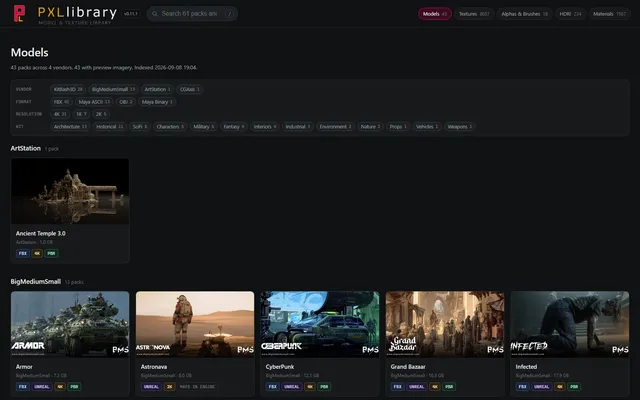The height and width of the screenshot is (400, 640).
Task: Select the Props kit filter
Action: [398, 127]
